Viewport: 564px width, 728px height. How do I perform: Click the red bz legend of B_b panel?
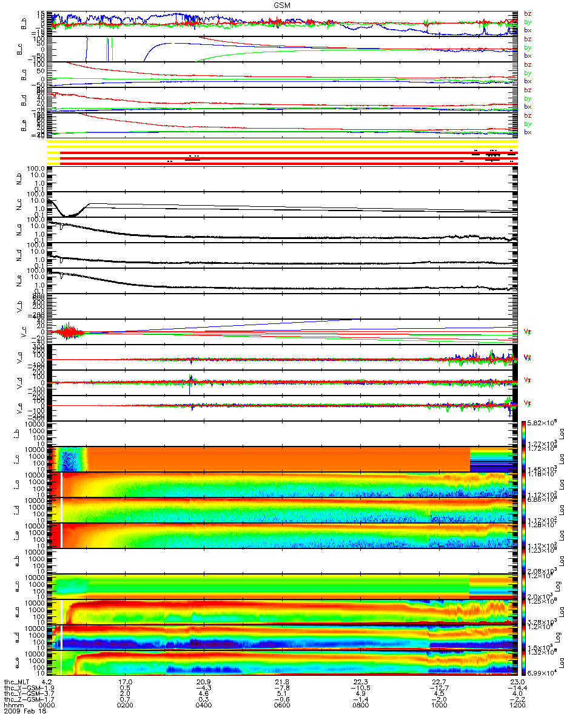coord(528,13)
